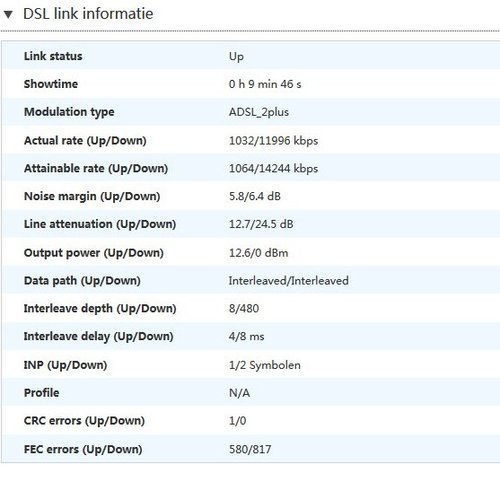The width and height of the screenshot is (500, 482).
Task: Click the FEC errors value 580/817
Action: pos(250,449)
